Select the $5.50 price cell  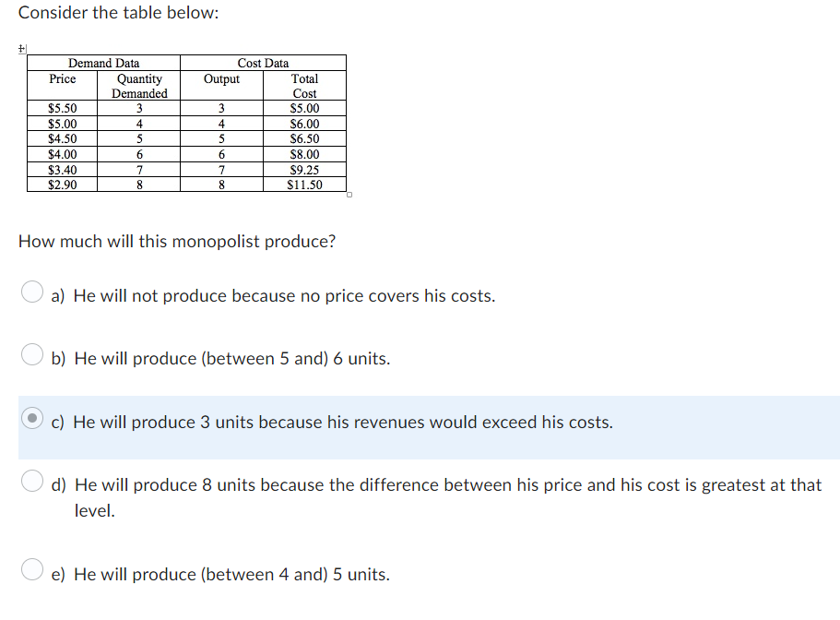62,108
